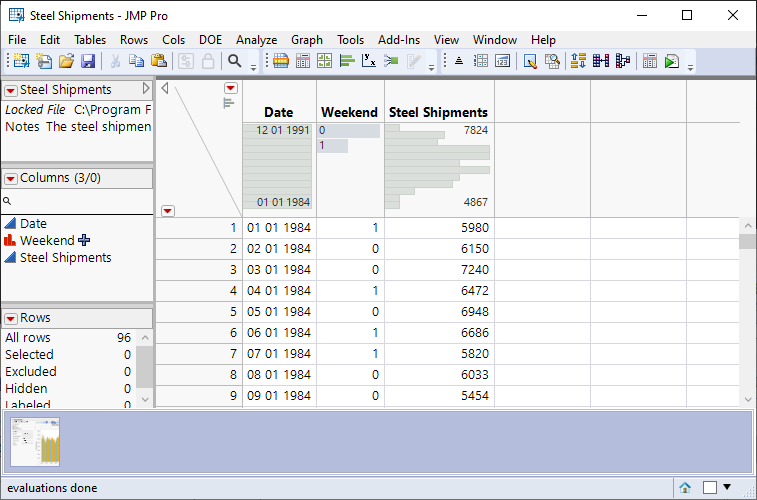Screen dimensions: 757x500
Task: Open the Steel Shipments table red triangle menu
Action: (11, 90)
